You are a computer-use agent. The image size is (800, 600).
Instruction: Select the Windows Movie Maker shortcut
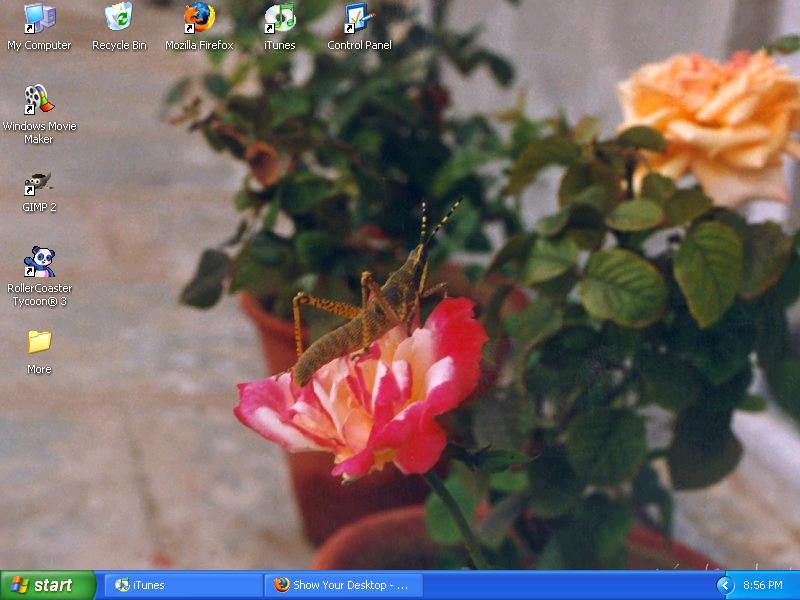pos(39,100)
